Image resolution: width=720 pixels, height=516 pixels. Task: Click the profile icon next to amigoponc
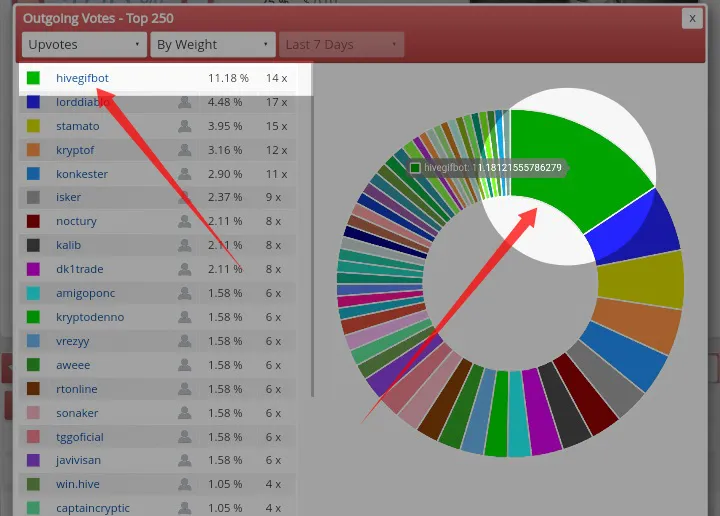pos(185,293)
